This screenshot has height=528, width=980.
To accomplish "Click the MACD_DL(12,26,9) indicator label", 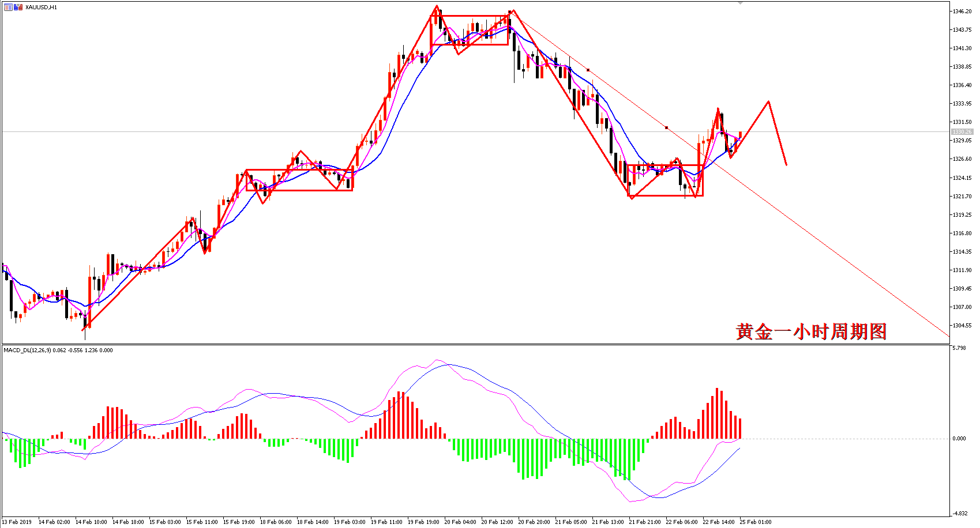I will (27, 350).
